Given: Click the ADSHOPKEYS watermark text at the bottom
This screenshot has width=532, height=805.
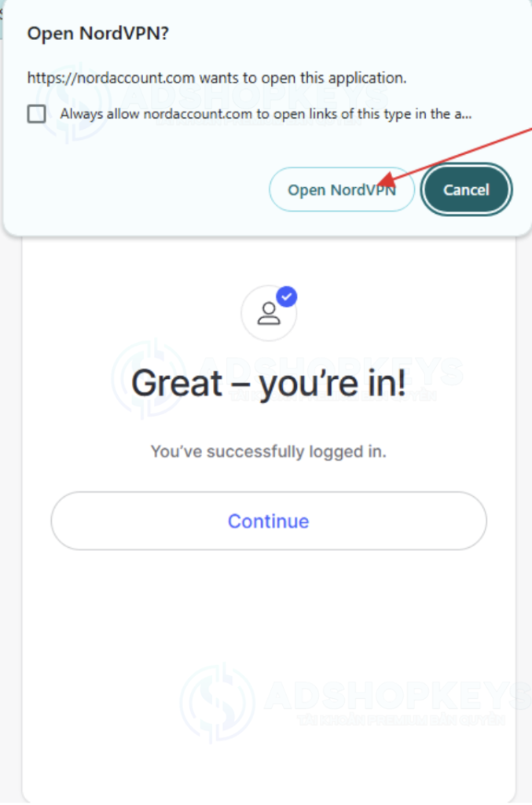Looking at the screenshot, I should point(398,695).
